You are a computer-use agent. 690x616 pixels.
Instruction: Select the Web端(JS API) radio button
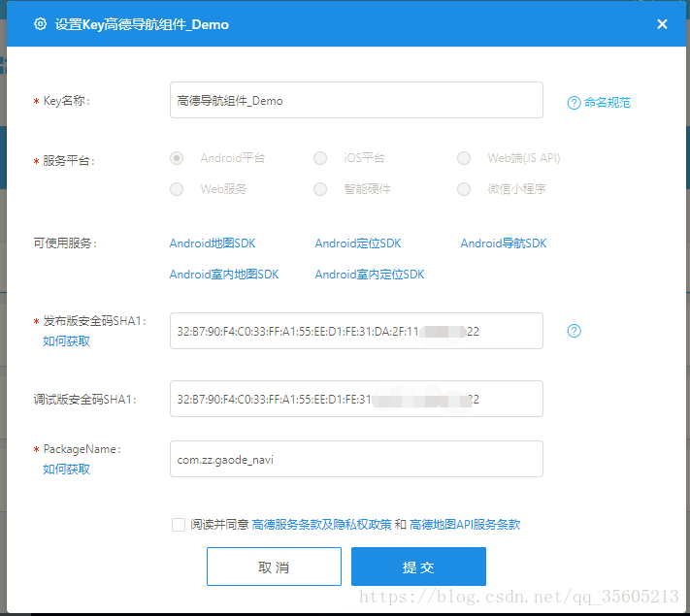(x=464, y=158)
